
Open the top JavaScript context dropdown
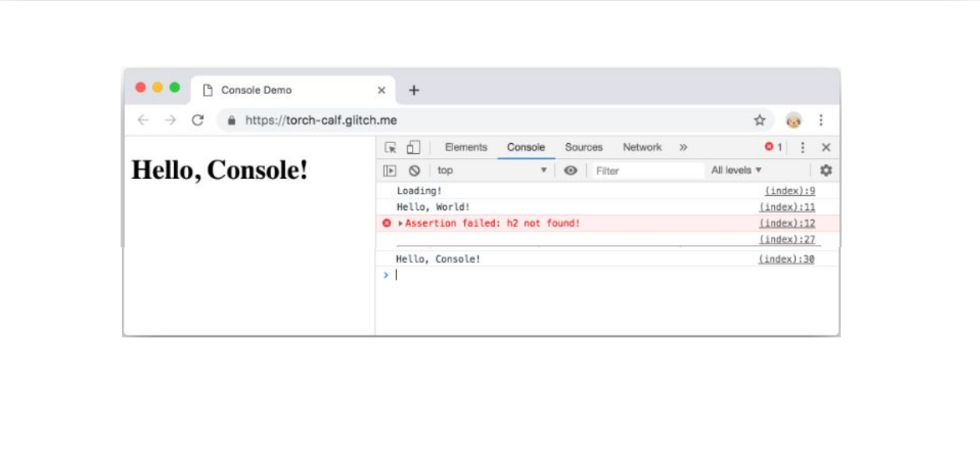click(491, 170)
